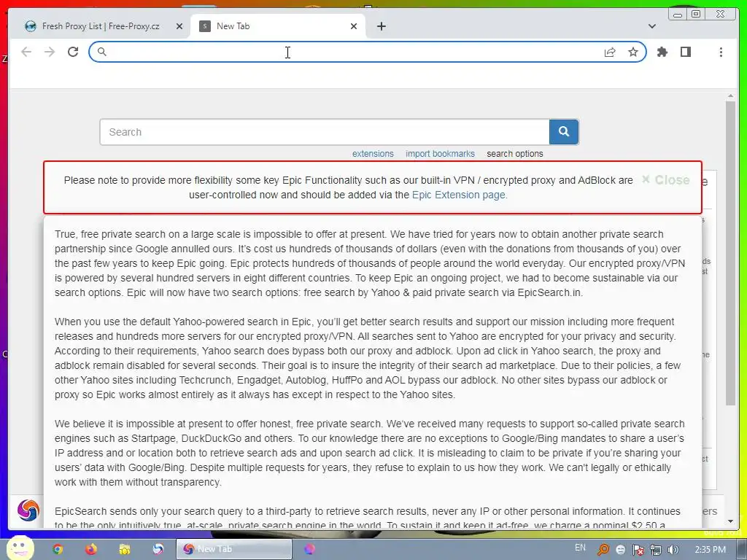Screen dimensions: 747x560
Task: Toggle the side panel icon
Action: [686, 52]
